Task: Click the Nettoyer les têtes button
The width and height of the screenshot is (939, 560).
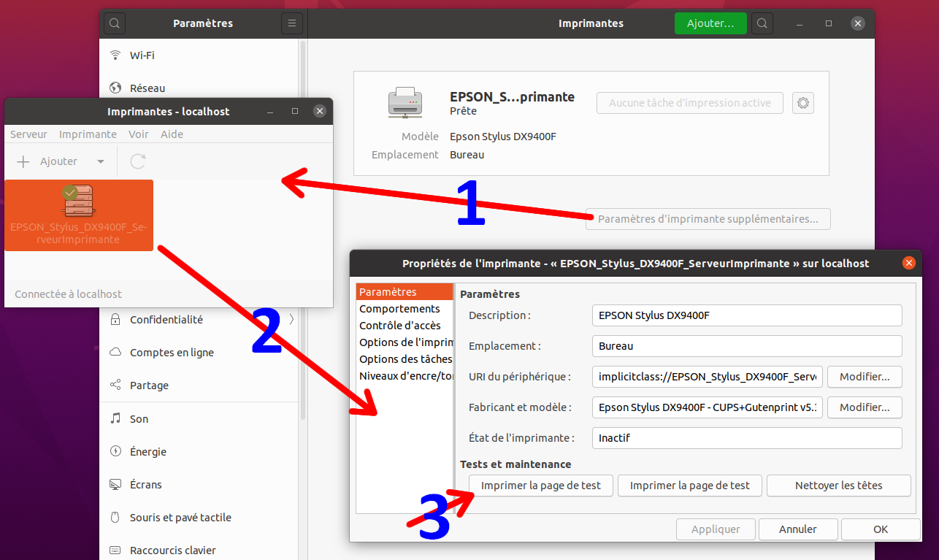Action: click(x=839, y=486)
